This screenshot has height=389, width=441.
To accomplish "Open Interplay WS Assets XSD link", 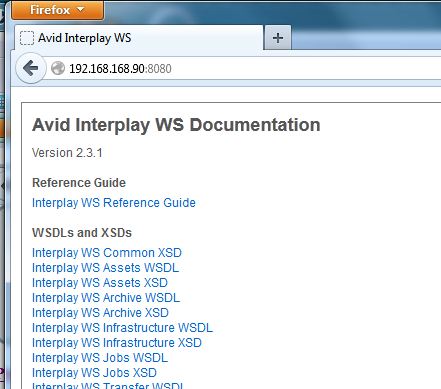I will pyautogui.click(x=100, y=282).
